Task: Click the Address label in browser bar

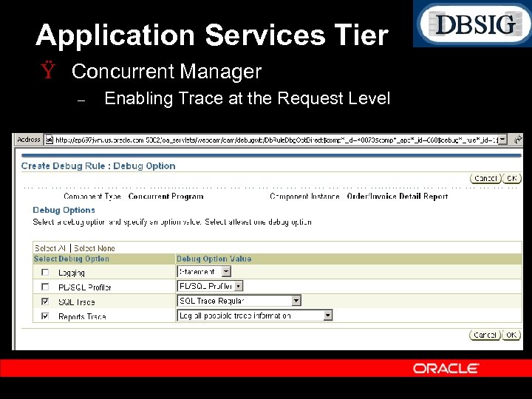Action: pyautogui.click(x=29, y=140)
